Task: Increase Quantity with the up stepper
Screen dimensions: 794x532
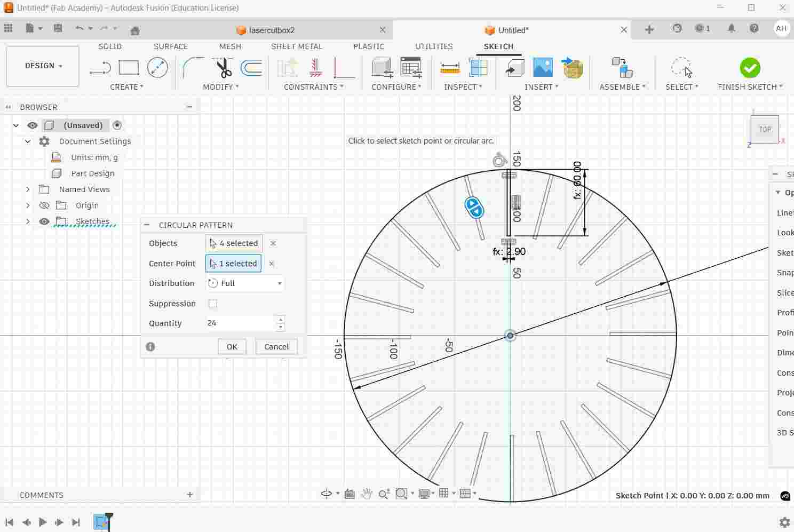Action: pos(281,320)
